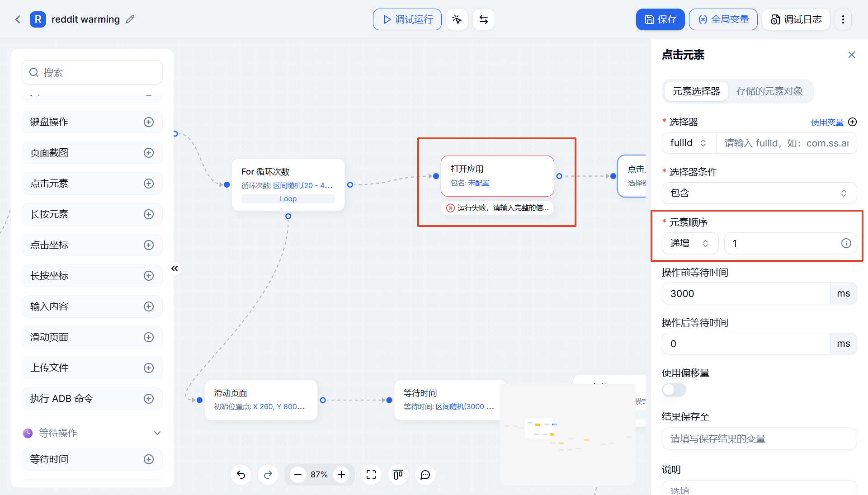Select the 打开应用 node
The image size is (868, 495).
click(497, 176)
